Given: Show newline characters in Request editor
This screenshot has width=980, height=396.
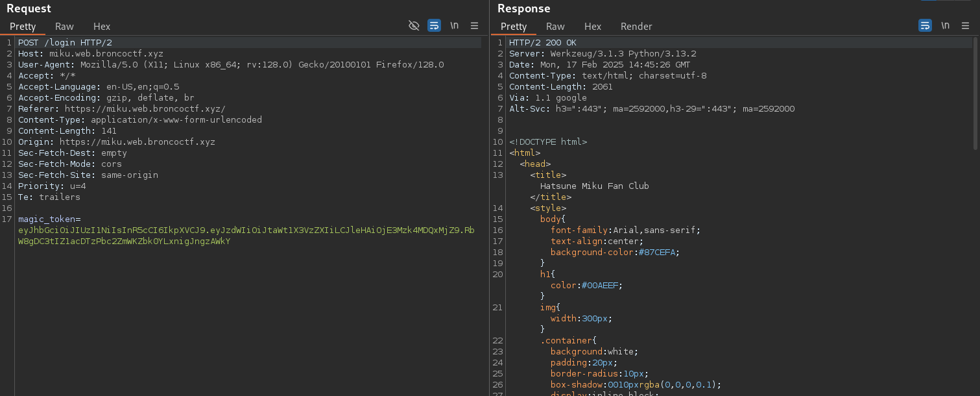Looking at the screenshot, I should [455, 26].
